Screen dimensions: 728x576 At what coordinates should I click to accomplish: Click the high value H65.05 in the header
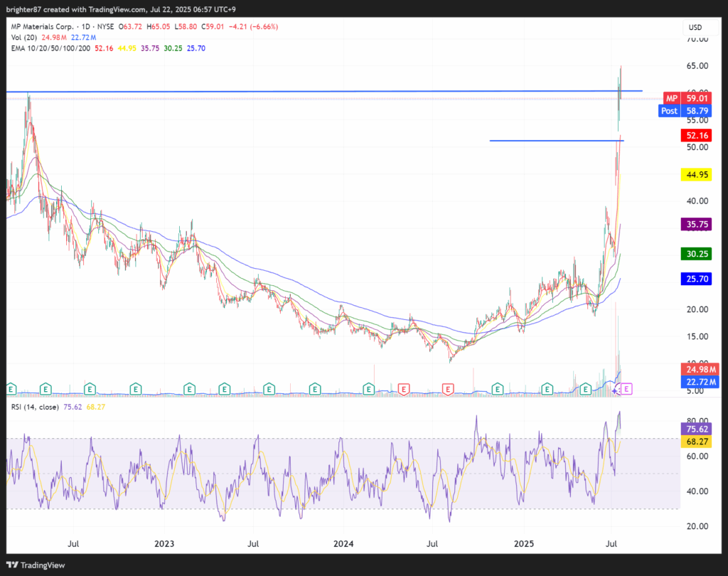click(159, 26)
